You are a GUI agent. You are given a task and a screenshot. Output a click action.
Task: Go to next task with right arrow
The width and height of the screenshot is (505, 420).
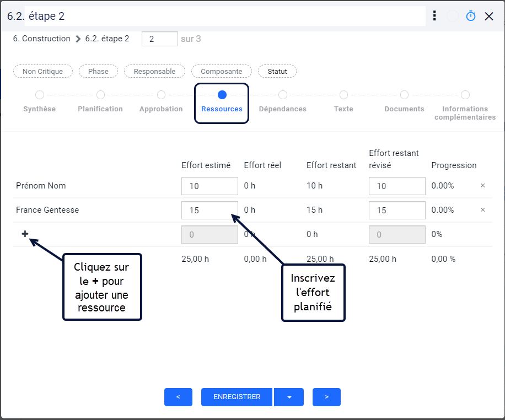(x=326, y=397)
